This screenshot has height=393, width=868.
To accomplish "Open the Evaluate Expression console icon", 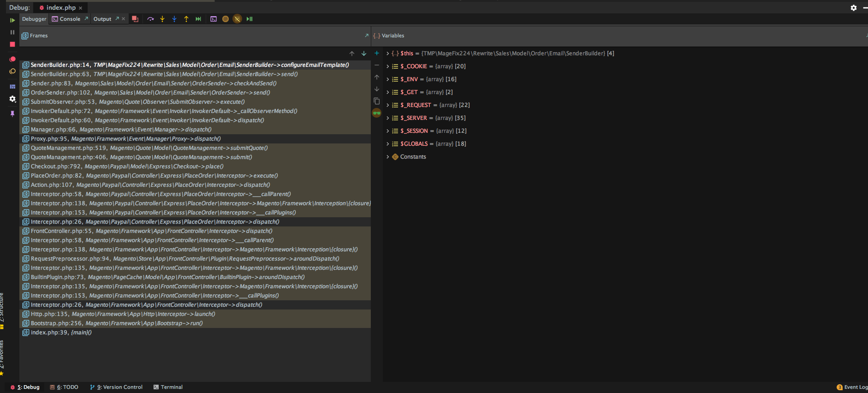I will 214,19.
